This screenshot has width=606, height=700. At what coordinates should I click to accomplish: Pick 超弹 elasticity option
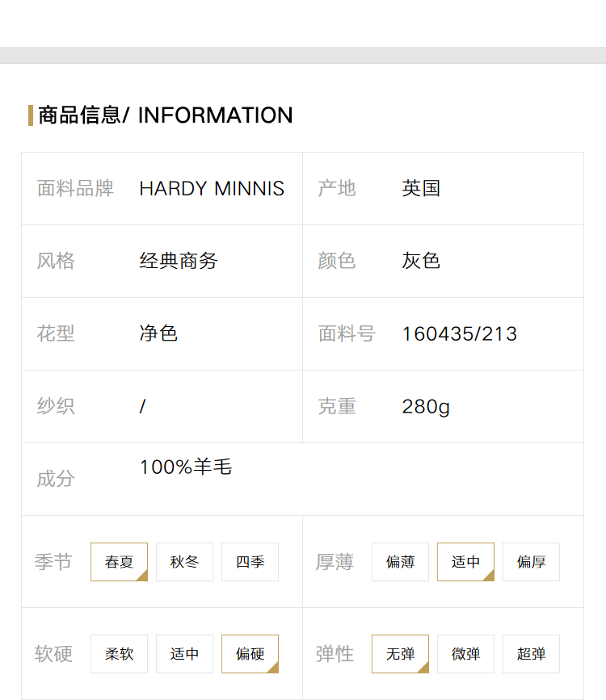pyautogui.click(x=531, y=653)
